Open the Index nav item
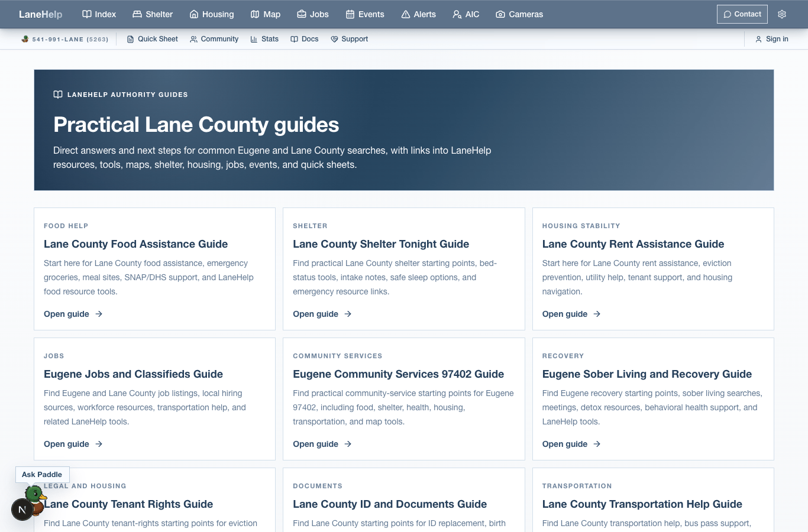Screen dimensions: 808x532 point(99,14)
